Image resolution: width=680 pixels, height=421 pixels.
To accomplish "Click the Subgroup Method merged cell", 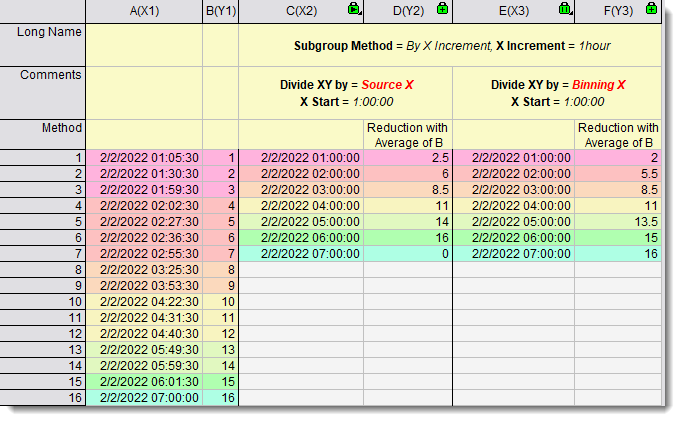I will click(451, 46).
